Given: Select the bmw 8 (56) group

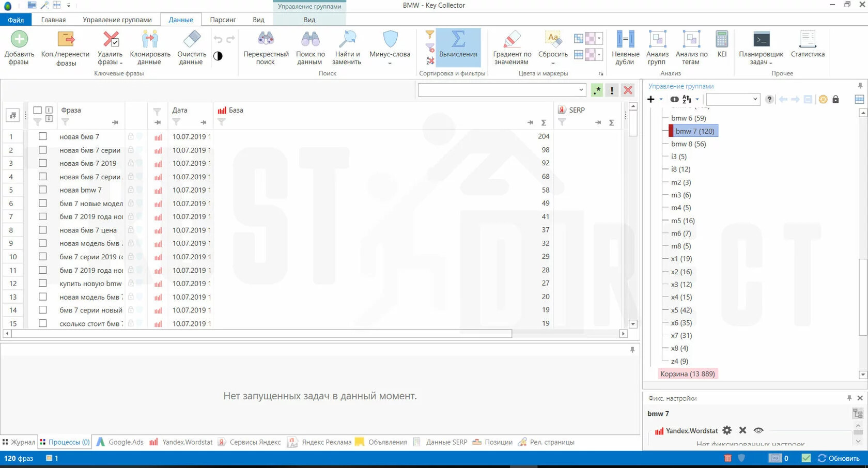Looking at the screenshot, I should pos(688,144).
